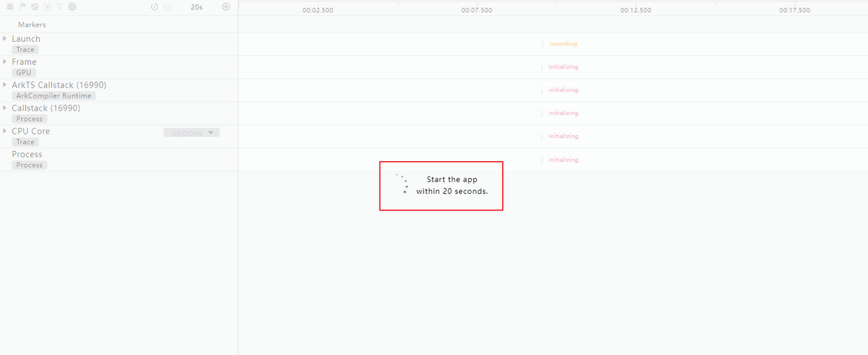Click the circular globe icon in toolbar

(x=35, y=7)
